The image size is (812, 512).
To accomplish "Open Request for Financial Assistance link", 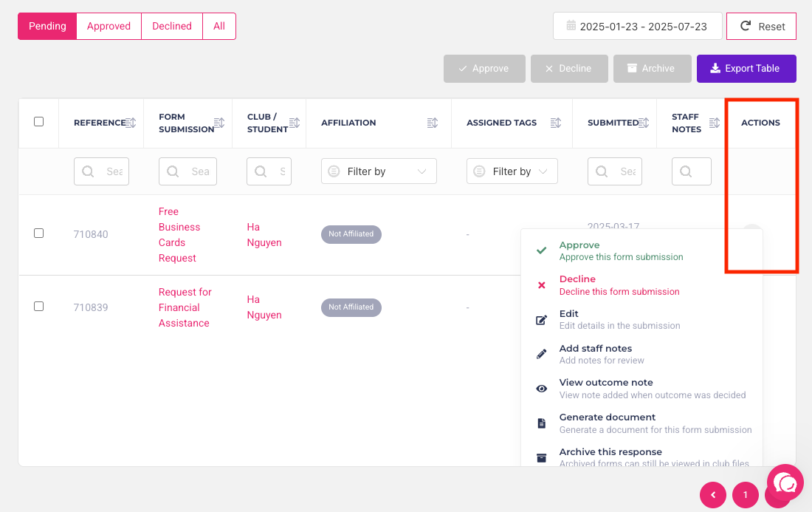I will [185, 307].
